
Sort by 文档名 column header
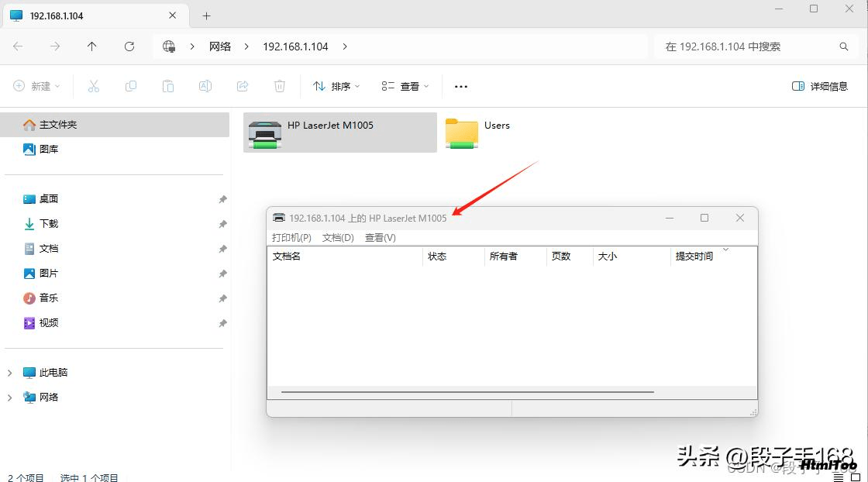[x=345, y=256]
